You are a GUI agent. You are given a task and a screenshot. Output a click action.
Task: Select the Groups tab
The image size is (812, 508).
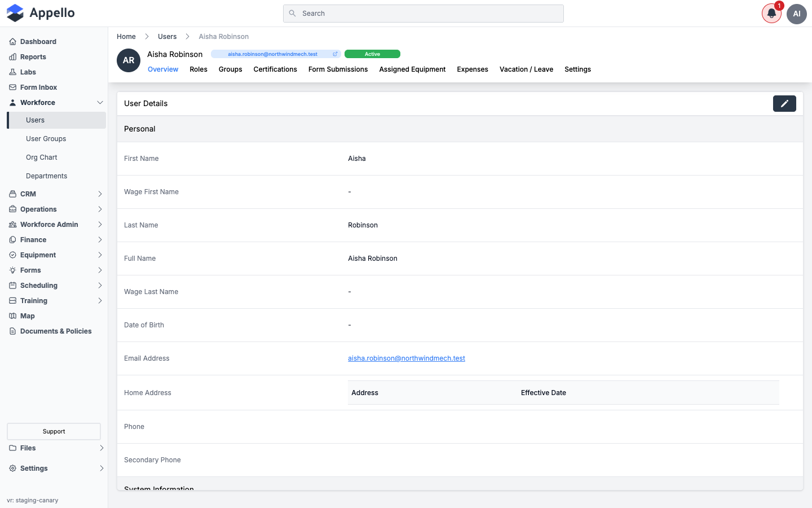click(x=231, y=69)
